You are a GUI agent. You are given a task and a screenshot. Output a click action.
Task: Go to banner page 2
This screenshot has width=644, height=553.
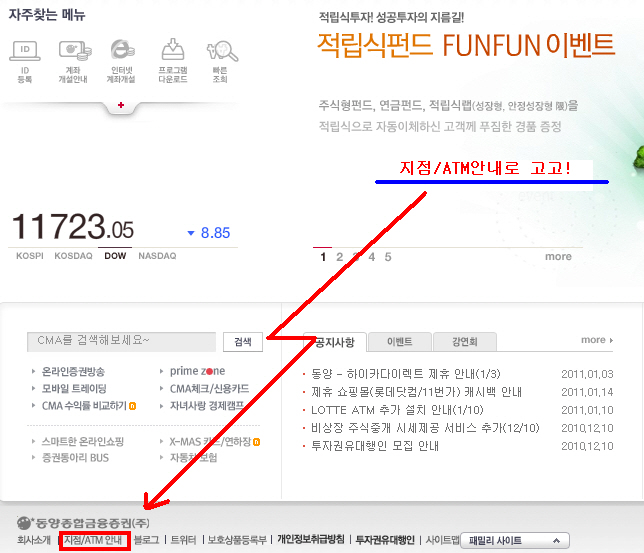[339, 257]
